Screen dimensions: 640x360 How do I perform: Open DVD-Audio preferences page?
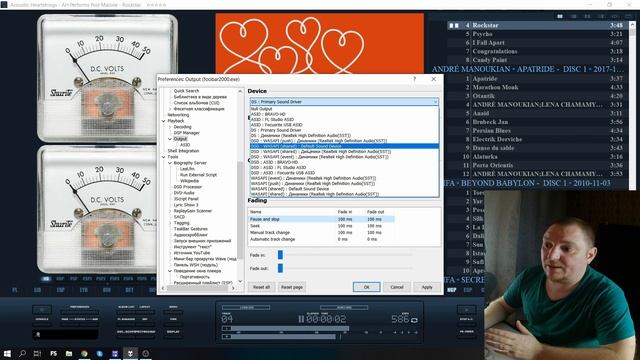pos(184,193)
